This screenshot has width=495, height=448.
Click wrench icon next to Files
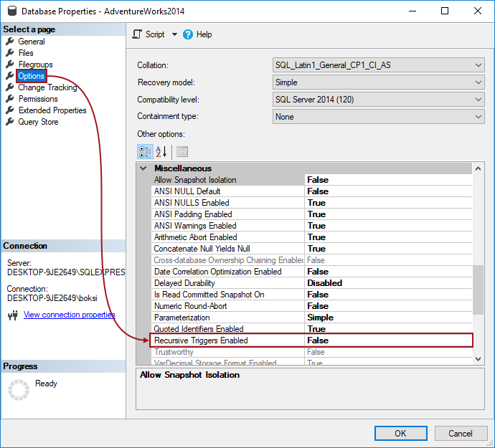click(10, 53)
